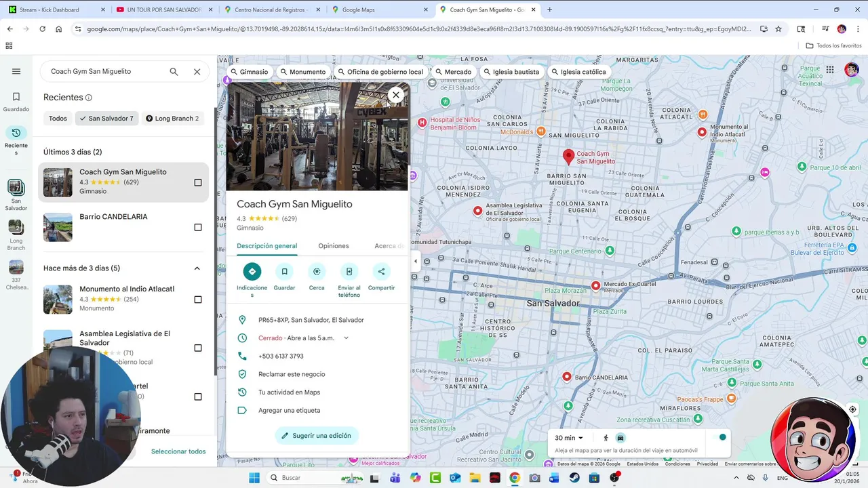The height and width of the screenshot is (488, 868).
Task: Open a new browser tab
Action: [549, 9]
